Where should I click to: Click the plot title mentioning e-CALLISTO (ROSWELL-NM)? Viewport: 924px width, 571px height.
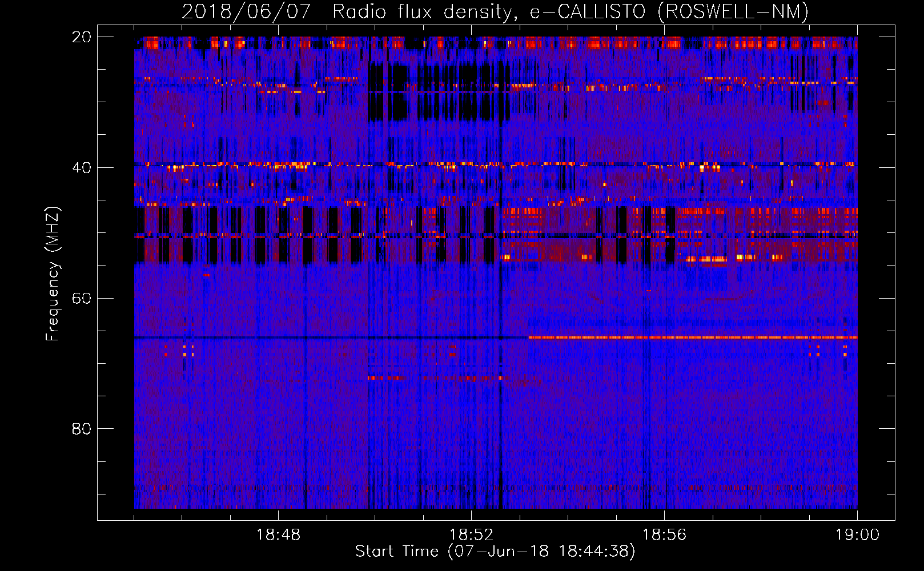(495, 11)
